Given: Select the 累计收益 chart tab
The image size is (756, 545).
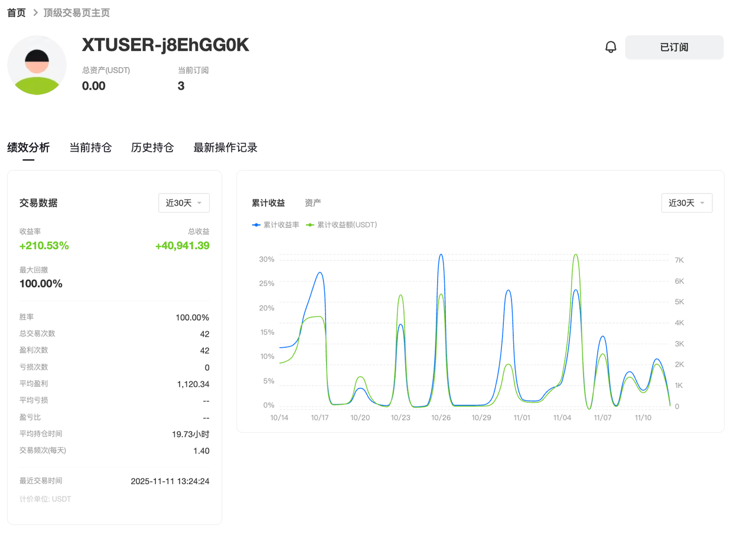Looking at the screenshot, I should (x=268, y=203).
